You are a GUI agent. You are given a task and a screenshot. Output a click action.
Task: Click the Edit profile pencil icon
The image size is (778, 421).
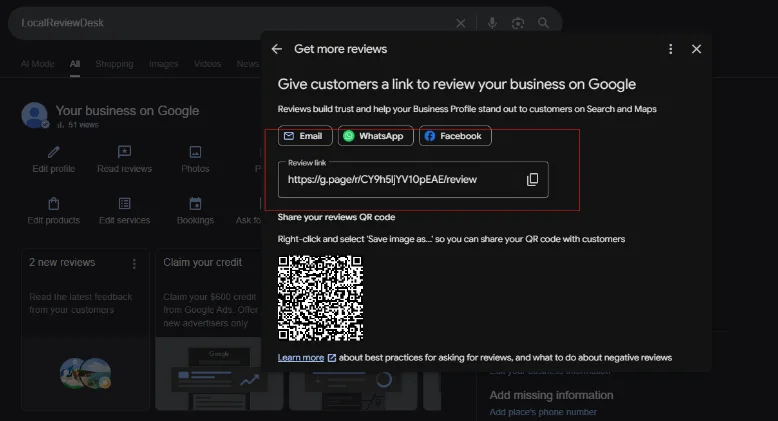pyautogui.click(x=54, y=151)
